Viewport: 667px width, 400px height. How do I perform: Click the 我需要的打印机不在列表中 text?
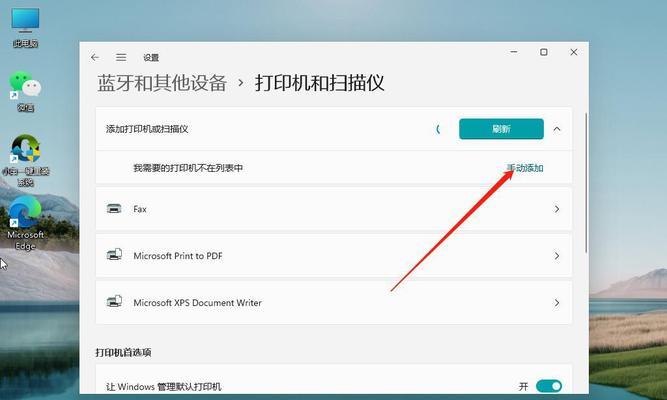point(188,168)
